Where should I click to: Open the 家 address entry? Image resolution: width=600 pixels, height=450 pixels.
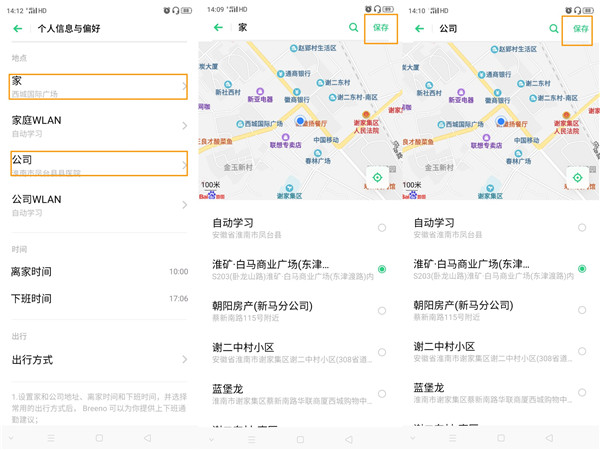(99, 86)
